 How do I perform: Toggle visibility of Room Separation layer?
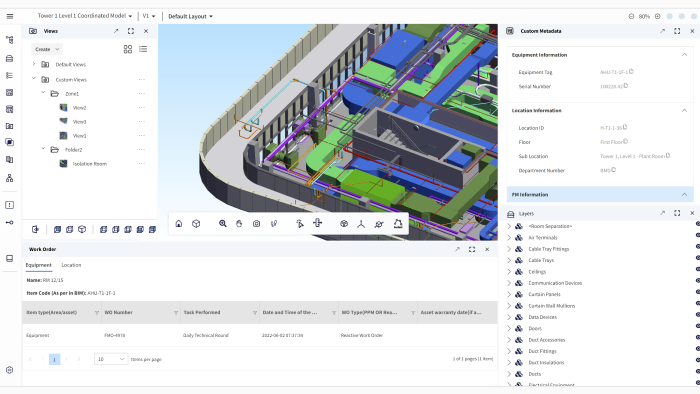point(697,224)
